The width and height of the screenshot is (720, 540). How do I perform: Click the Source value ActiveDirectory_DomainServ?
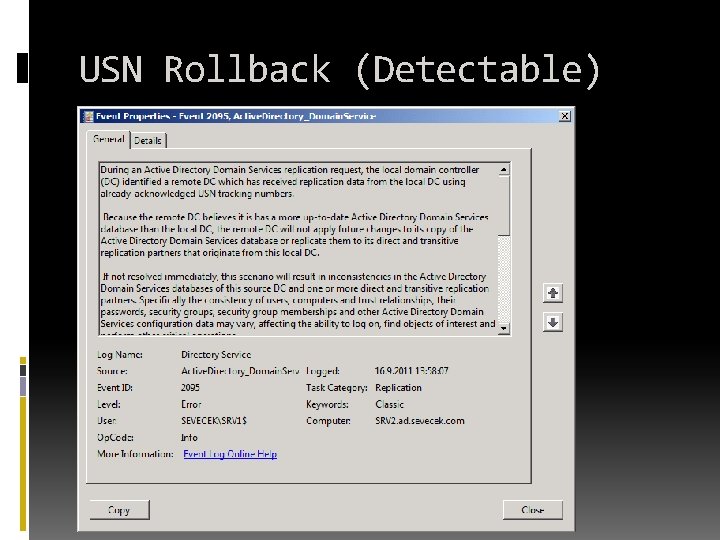tap(240, 371)
